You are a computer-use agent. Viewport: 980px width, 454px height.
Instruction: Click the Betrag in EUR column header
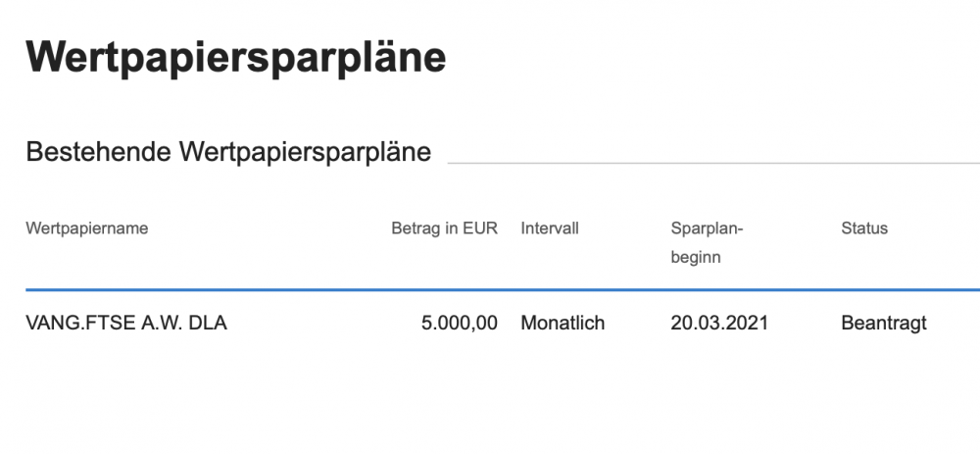(444, 228)
